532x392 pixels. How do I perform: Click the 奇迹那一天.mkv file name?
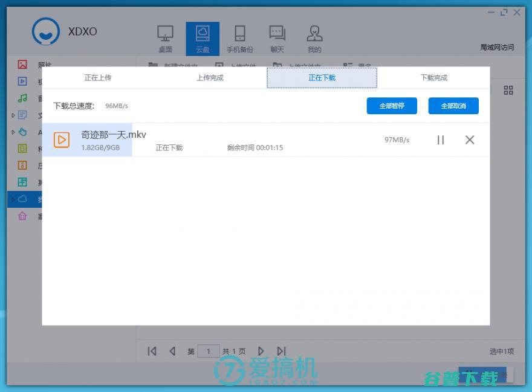[114, 135]
